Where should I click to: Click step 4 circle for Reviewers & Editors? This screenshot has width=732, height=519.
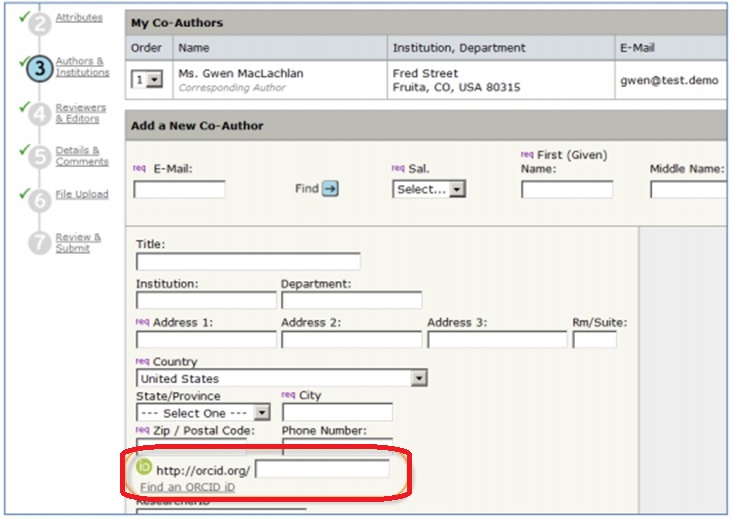(39, 114)
